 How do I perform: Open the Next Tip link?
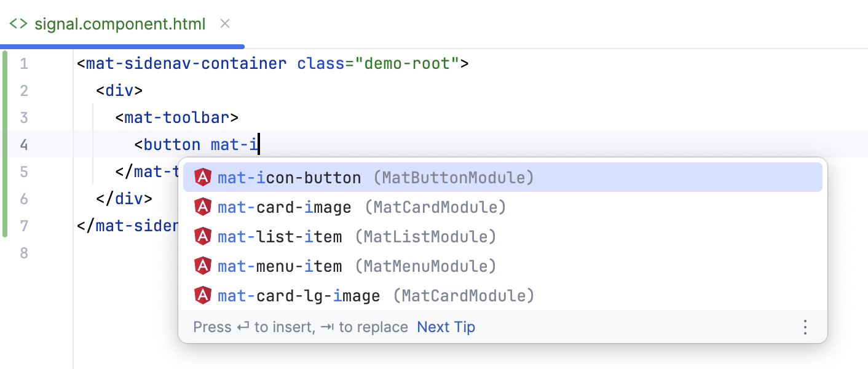pos(446,327)
